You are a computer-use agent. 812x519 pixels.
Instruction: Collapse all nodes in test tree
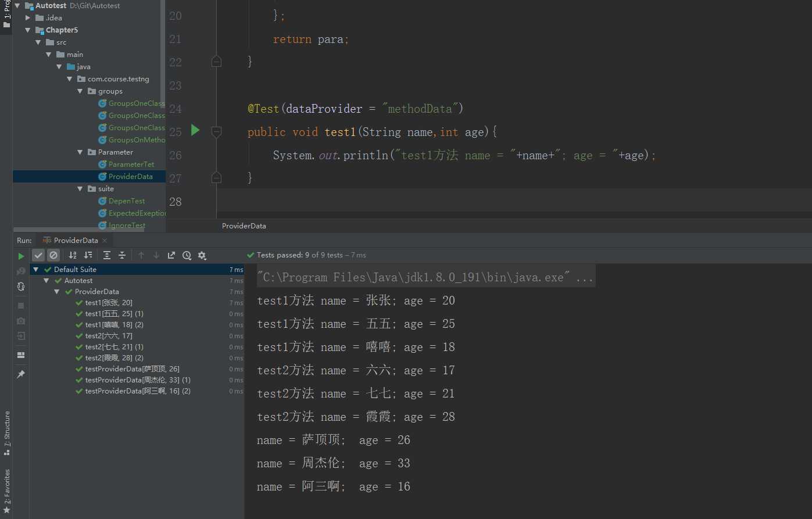(122, 255)
